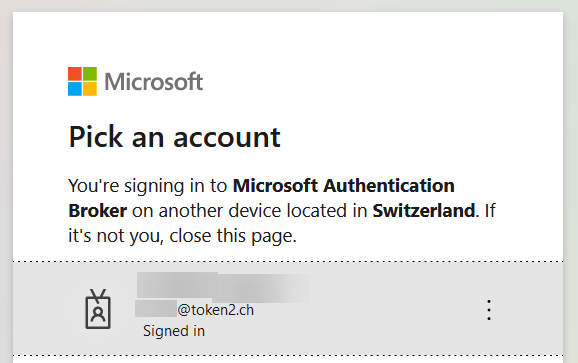This screenshot has height=363, width=578.
Task: Click the bold Switzerland location text
Action: point(424,211)
